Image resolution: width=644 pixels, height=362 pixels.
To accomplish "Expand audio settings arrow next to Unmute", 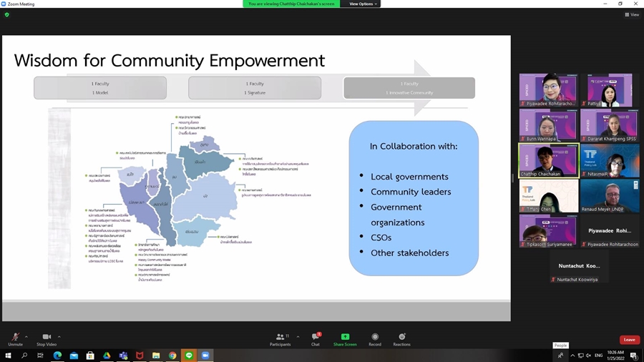I will (x=26, y=336).
